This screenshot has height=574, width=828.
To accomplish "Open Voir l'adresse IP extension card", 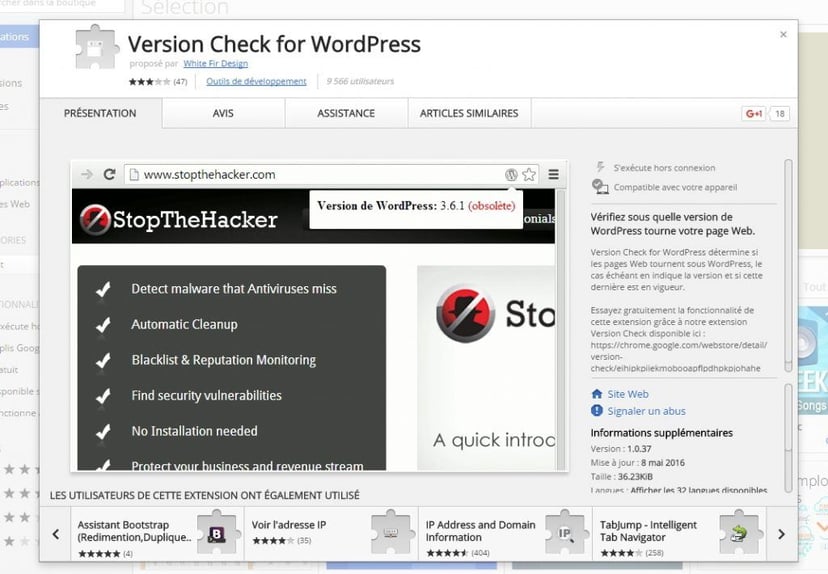I will [x=332, y=534].
